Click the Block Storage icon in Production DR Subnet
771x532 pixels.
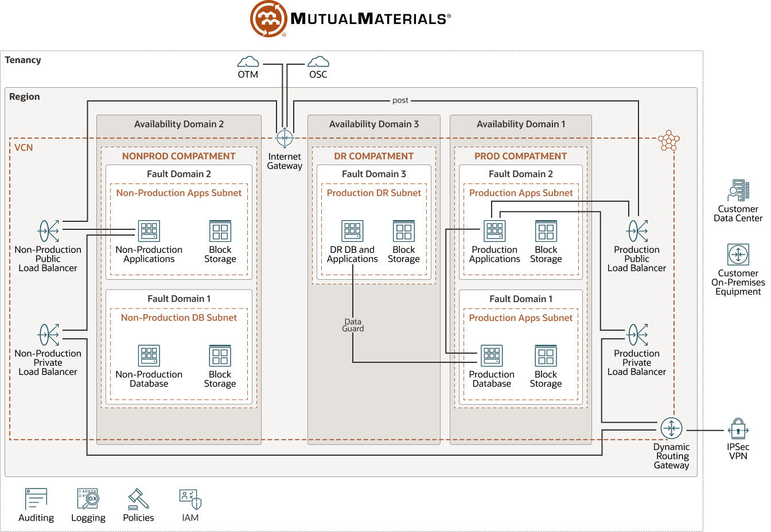403,230
